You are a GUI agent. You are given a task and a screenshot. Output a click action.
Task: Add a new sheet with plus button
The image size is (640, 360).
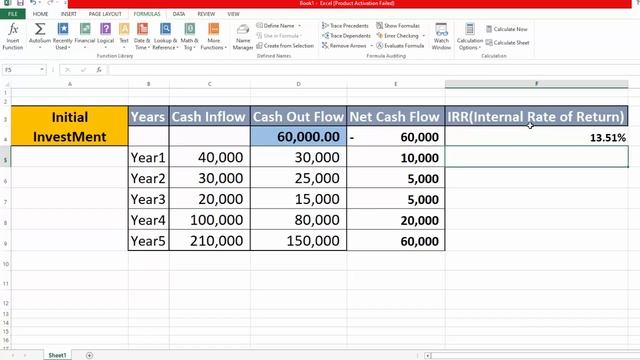coord(89,355)
